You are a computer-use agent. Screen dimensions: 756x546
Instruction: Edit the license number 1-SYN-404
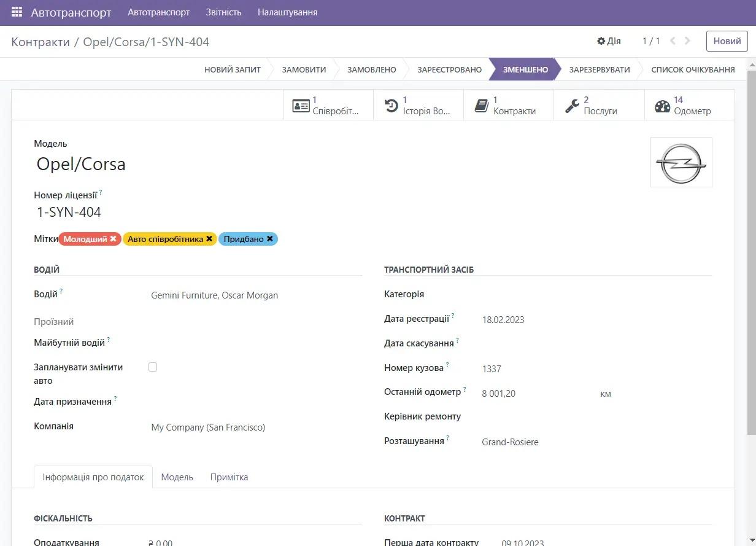69,213
